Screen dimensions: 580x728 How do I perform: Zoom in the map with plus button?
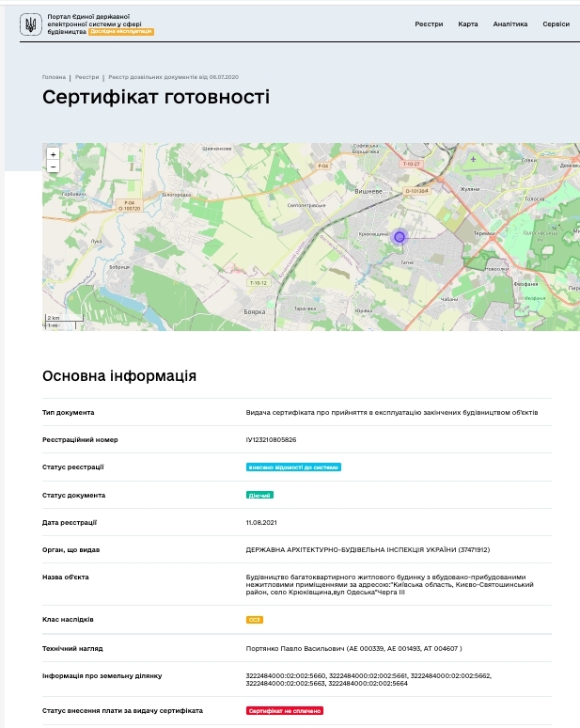click(x=54, y=154)
